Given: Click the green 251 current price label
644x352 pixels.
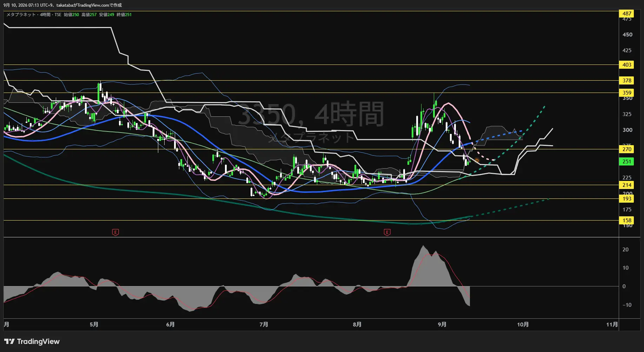Looking at the screenshot, I should click(x=627, y=162).
